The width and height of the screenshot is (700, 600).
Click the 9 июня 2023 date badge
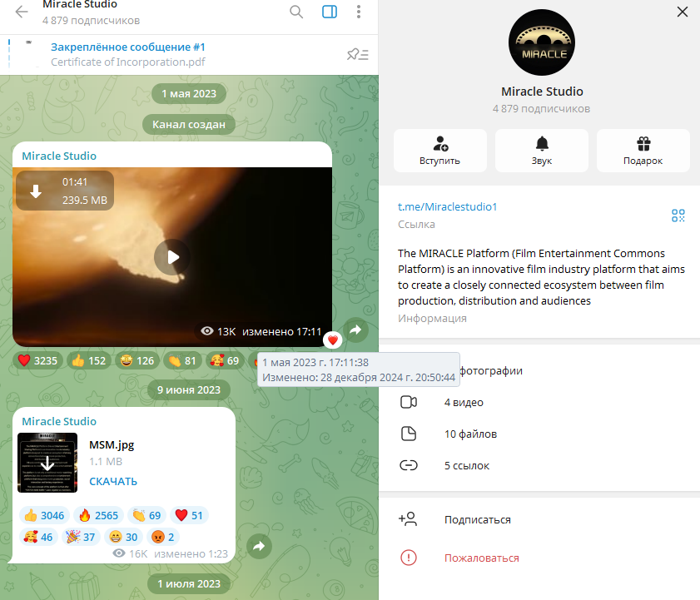pos(189,389)
